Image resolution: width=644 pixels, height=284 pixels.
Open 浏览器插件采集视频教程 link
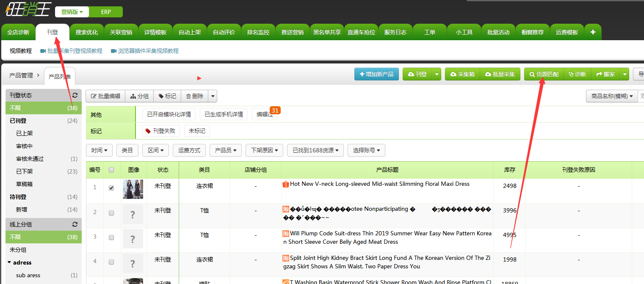[145, 51]
